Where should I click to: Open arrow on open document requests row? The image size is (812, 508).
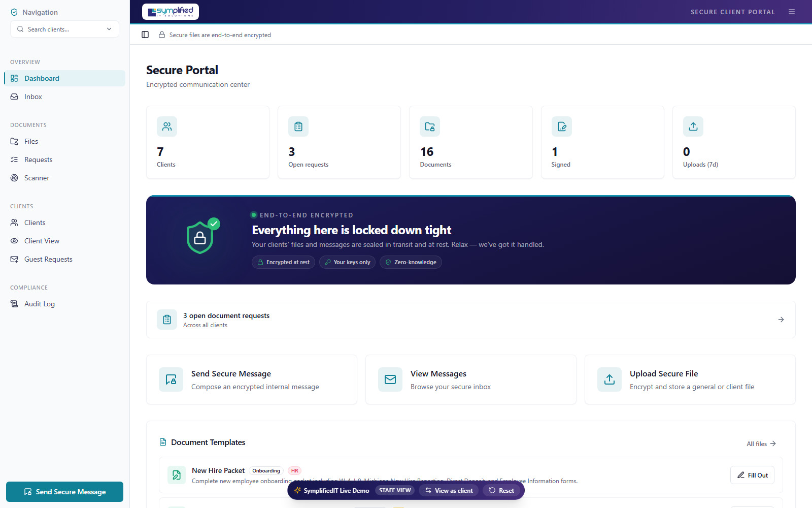point(781,320)
